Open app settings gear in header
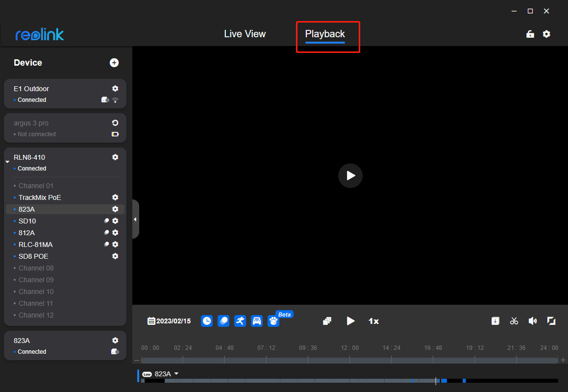This screenshot has width=568, height=392. (x=546, y=34)
